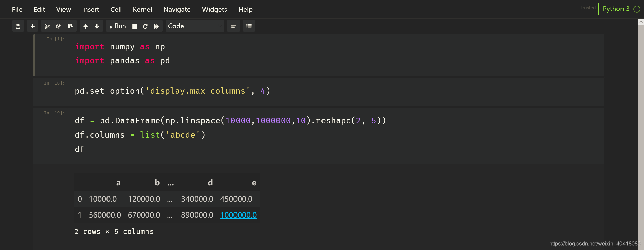Screen dimensions: 644x250
Task: Click column header e in output table
Action: [254, 183]
